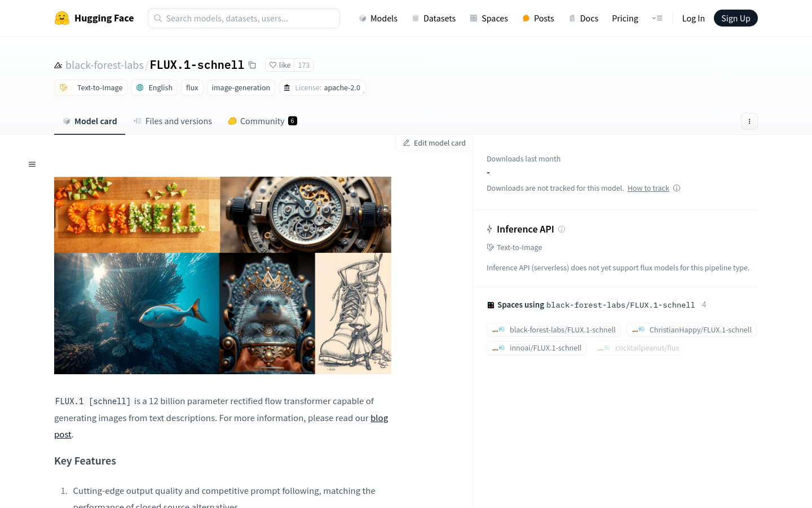Like the model with heart button
Viewport: 812px width, 508px height.
click(x=280, y=65)
